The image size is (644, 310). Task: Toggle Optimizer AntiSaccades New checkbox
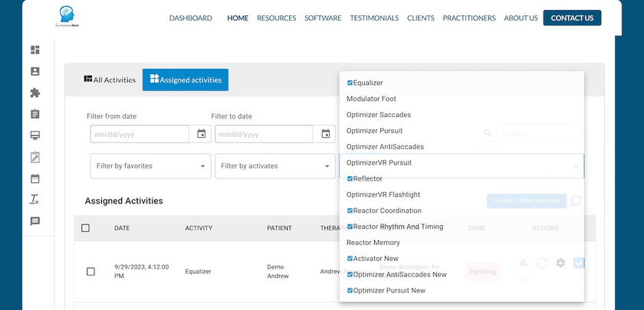(x=350, y=275)
